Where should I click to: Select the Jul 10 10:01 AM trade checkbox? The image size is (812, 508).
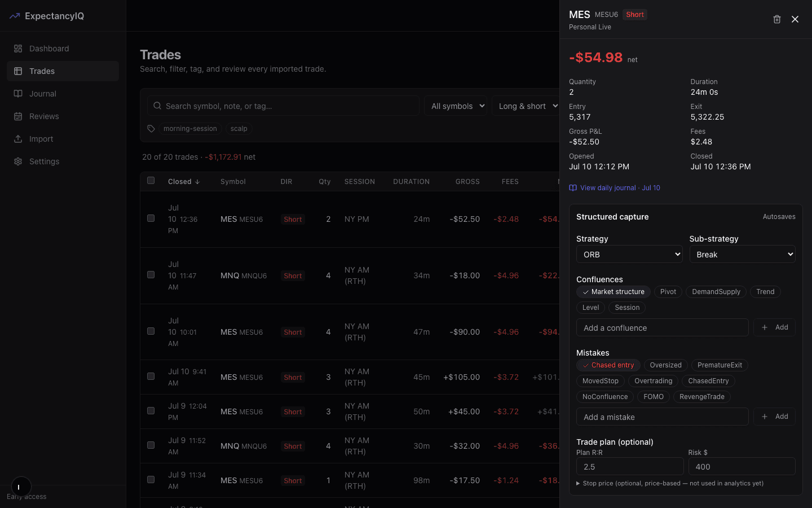click(151, 331)
